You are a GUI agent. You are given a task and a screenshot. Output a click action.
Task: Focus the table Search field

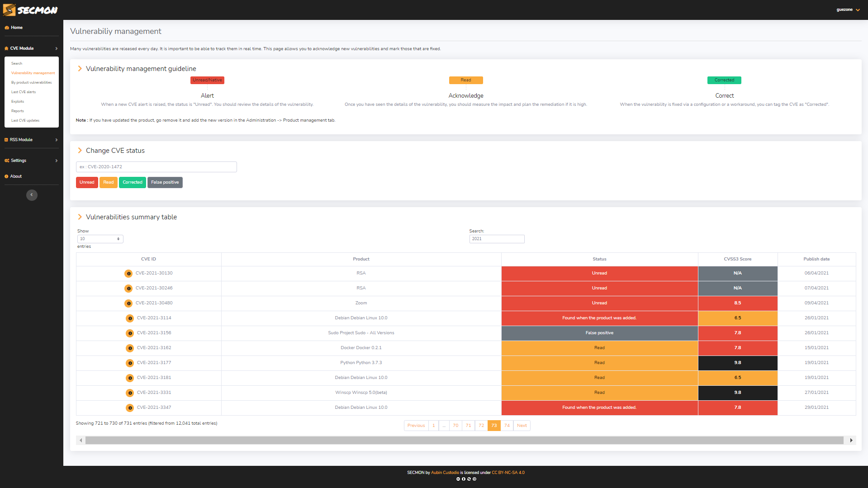497,239
